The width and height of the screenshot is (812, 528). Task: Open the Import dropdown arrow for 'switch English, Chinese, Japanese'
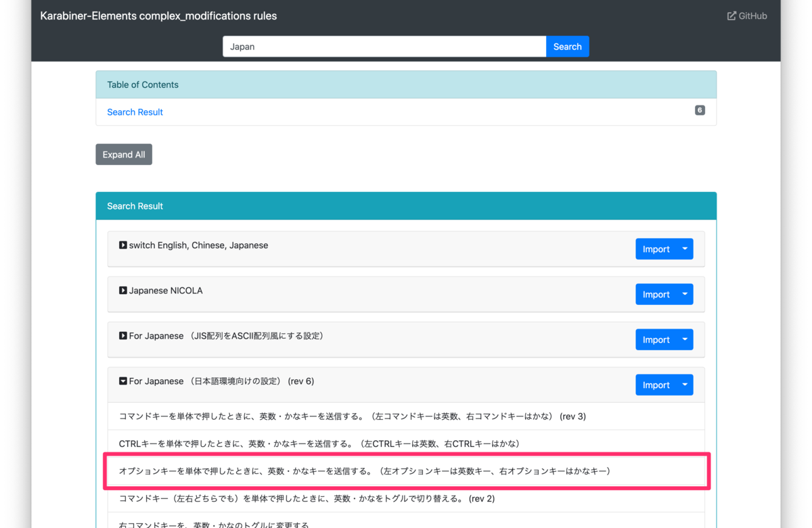[685, 249]
